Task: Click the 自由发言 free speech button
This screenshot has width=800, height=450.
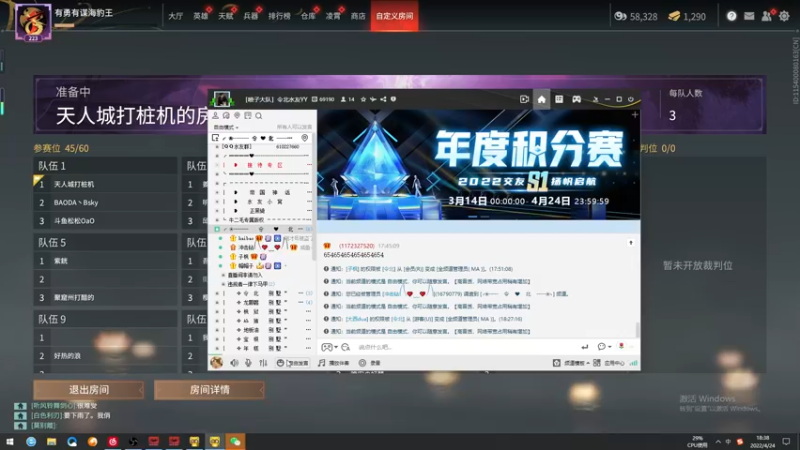Action: pyautogui.click(x=293, y=363)
